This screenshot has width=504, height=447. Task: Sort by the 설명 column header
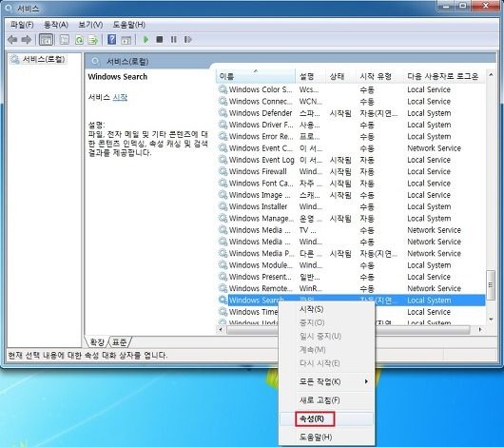coord(311,76)
